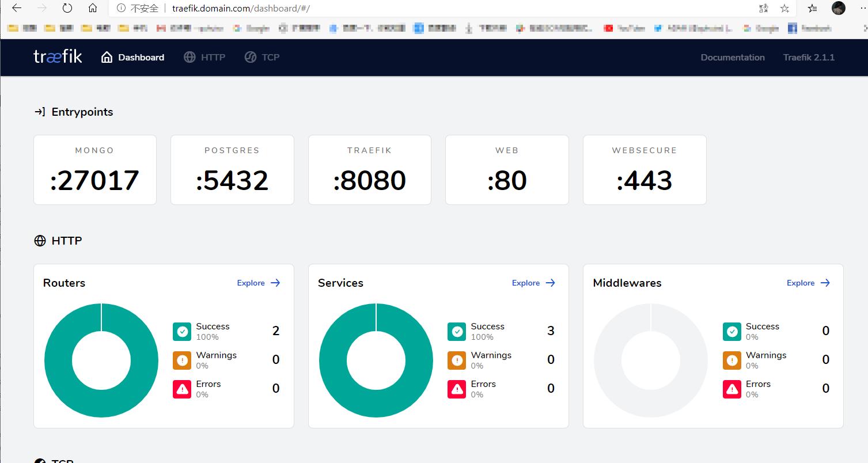Select the MONGO :27017 entrypoint card
The height and width of the screenshot is (463, 868).
coord(95,170)
